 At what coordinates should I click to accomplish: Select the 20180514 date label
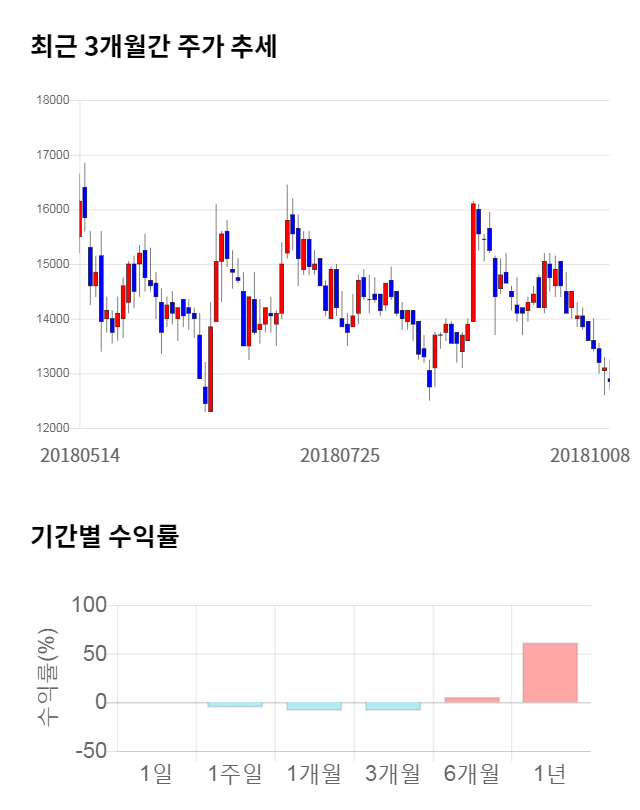click(x=80, y=455)
